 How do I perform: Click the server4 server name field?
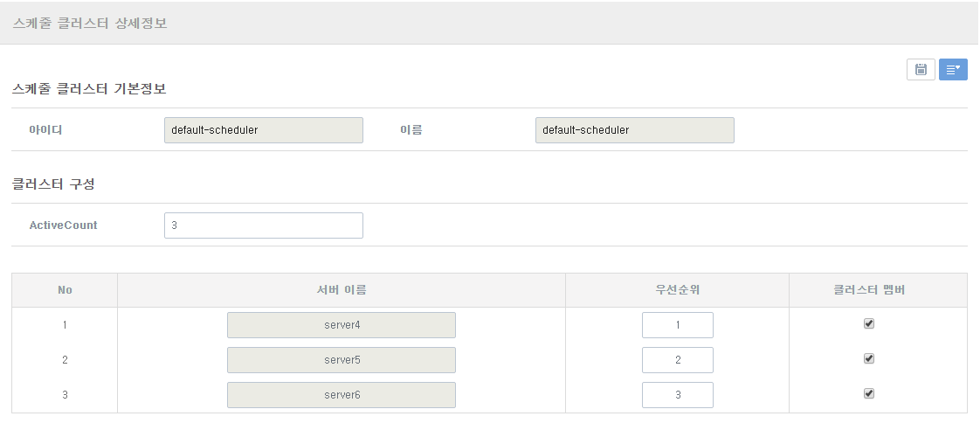coord(341,325)
